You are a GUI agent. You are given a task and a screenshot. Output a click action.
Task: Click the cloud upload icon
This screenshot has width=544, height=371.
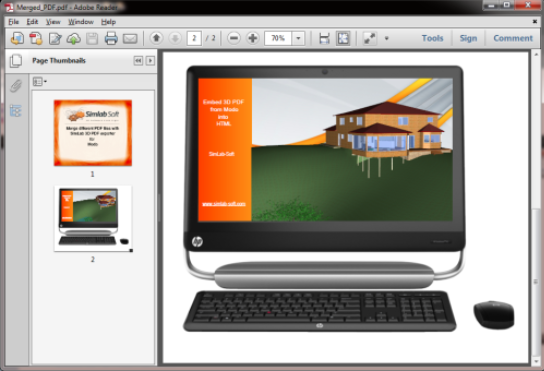pos(74,38)
